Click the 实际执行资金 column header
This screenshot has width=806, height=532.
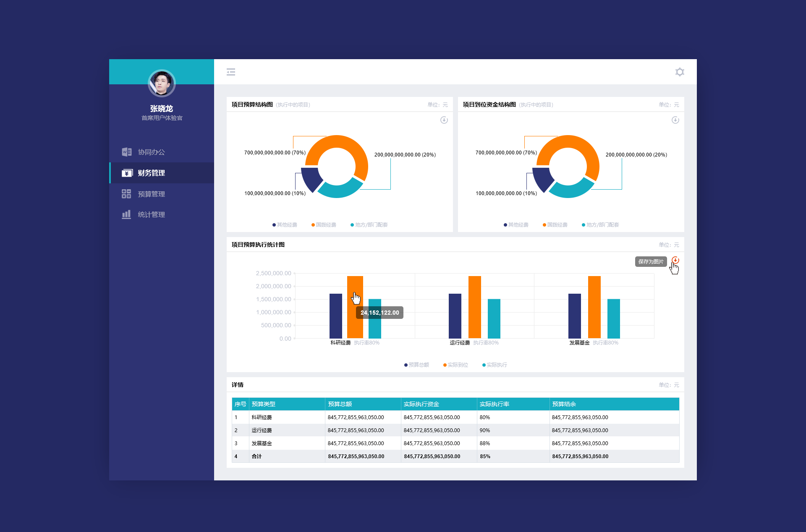coord(439,404)
